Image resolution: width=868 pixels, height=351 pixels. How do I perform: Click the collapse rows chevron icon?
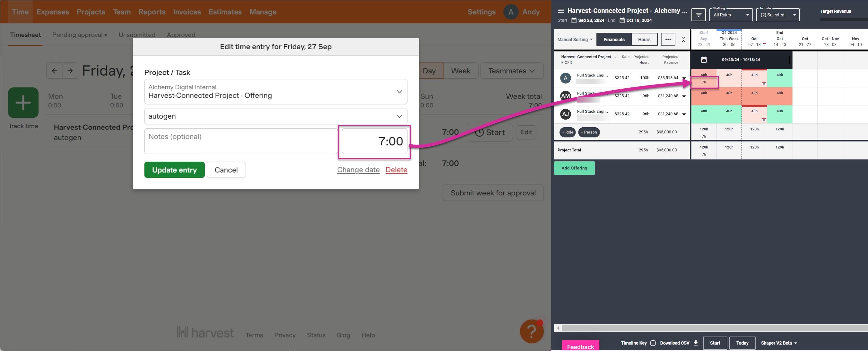pyautogui.click(x=683, y=40)
